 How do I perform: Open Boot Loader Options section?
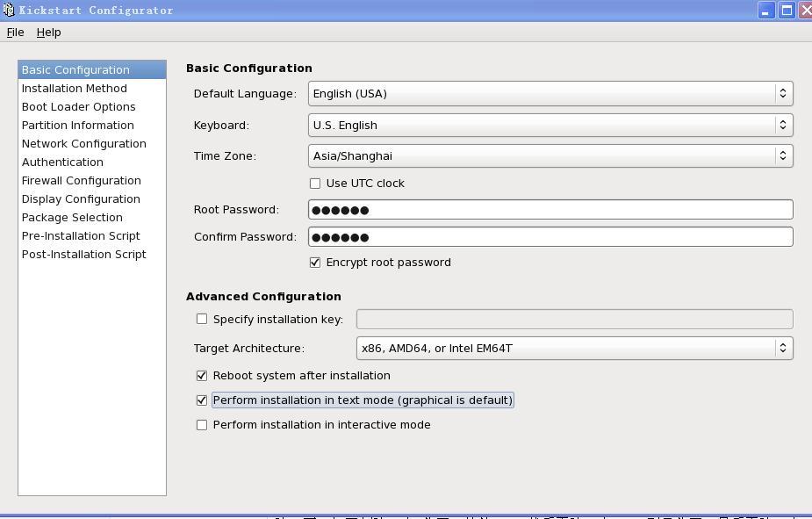pyautogui.click(x=92, y=107)
